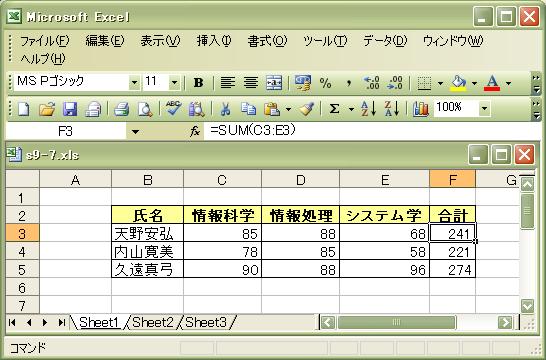Center-align text in toolbar
The width and height of the screenshot is (546, 360).
point(250,83)
